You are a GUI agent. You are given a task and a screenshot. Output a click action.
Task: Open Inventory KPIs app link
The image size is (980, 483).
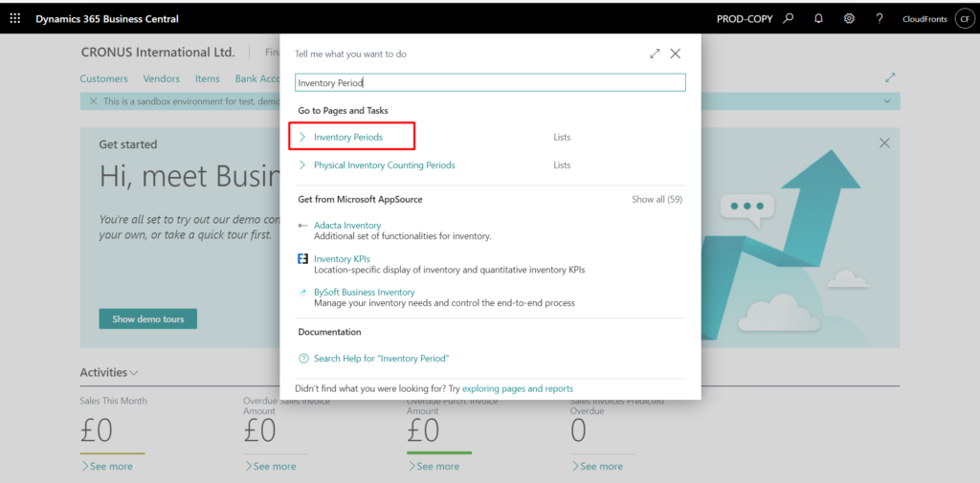point(342,258)
